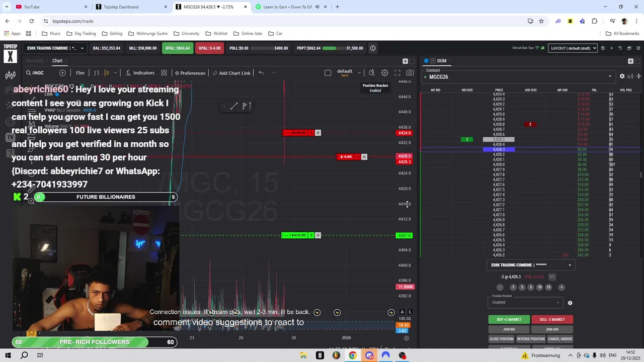Viewport: 644px width, 362px height.
Task: Set order quantity to 10
Action: [539, 287]
